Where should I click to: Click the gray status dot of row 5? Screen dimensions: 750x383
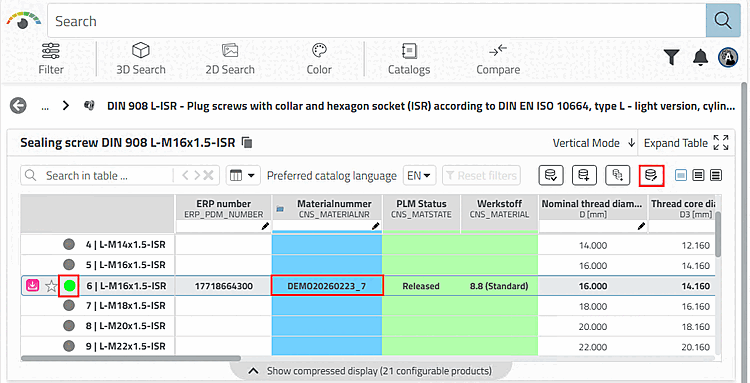click(x=69, y=264)
